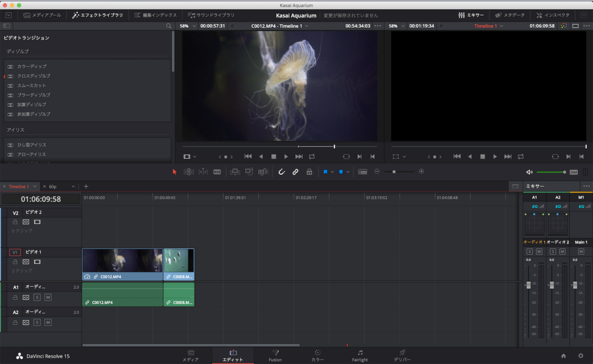Screen dimensions: 593x364
Task: Switch to the Color page
Action: tap(317, 355)
